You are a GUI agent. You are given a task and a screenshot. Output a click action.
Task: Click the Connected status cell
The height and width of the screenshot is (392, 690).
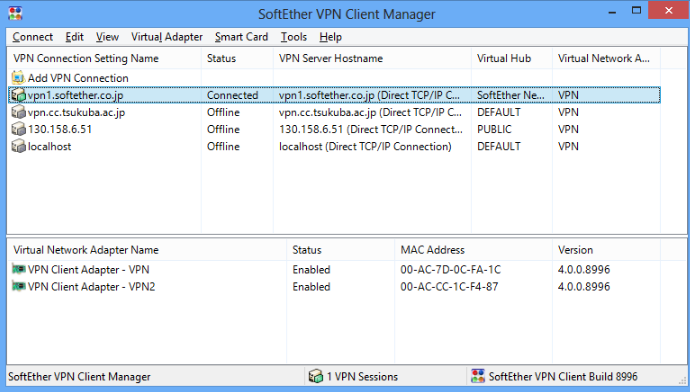point(232,95)
